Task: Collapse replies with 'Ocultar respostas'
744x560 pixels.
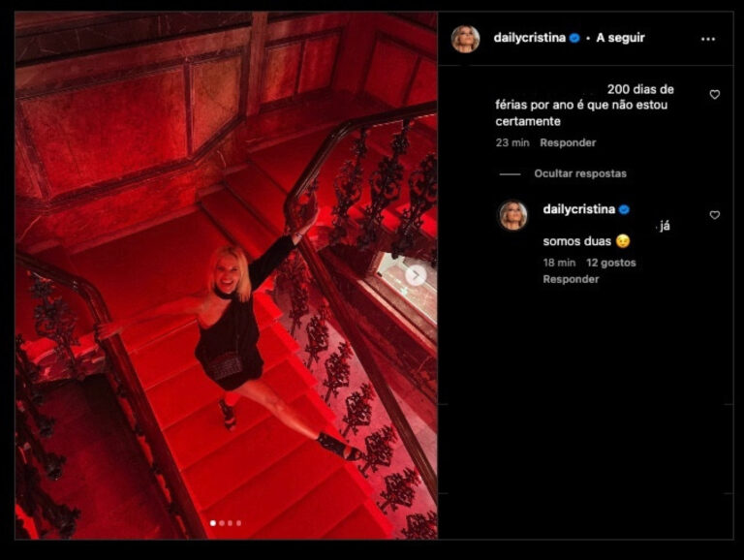Action: coord(580,173)
